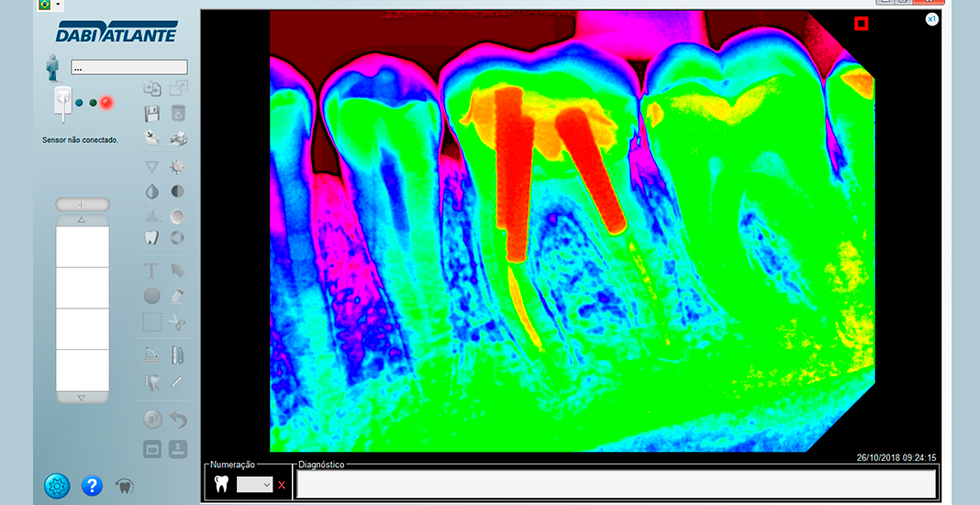Click the Dabi Atlante logo
Image resolution: width=980 pixels, height=505 pixels.
coord(117,30)
